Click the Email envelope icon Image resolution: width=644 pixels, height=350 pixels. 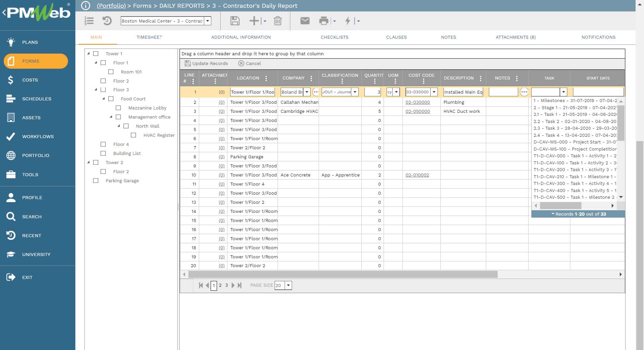pos(305,21)
